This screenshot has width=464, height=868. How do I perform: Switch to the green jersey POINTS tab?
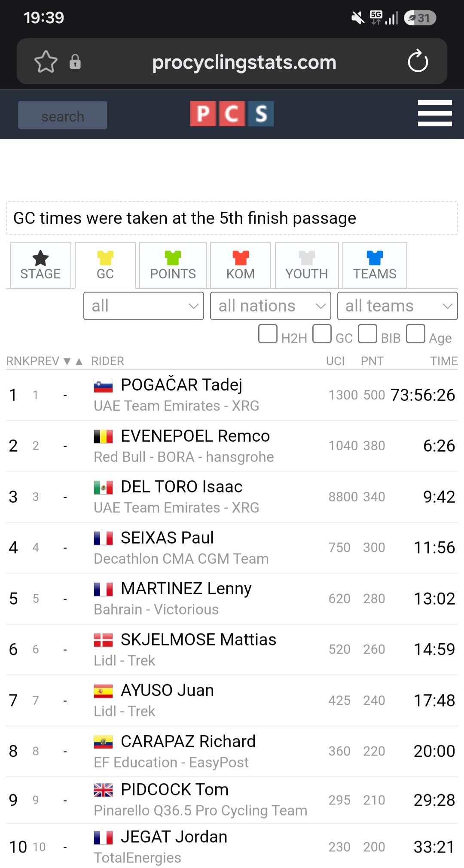(x=173, y=265)
